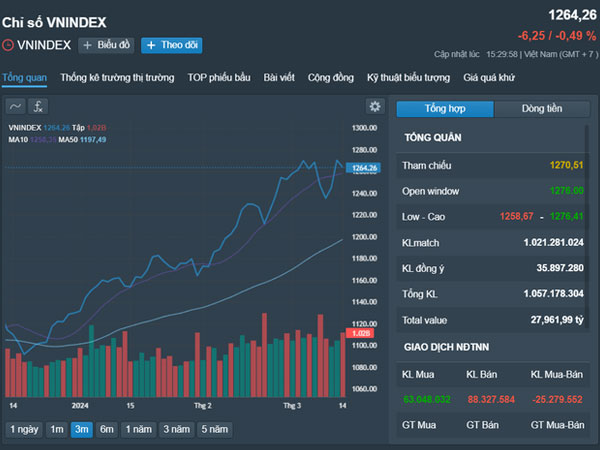Click the GIAO DỊCH NĐTNN heading
The image size is (600, 450).
coord(447,347)
